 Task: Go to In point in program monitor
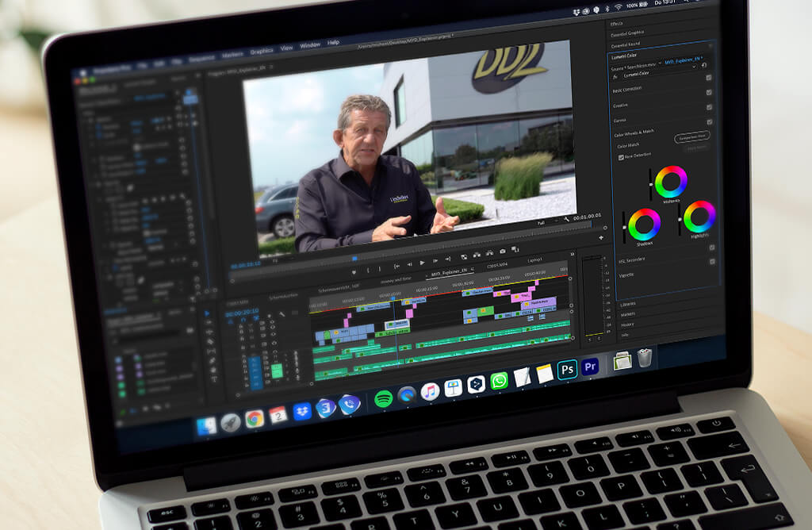[x=396, y=265]
